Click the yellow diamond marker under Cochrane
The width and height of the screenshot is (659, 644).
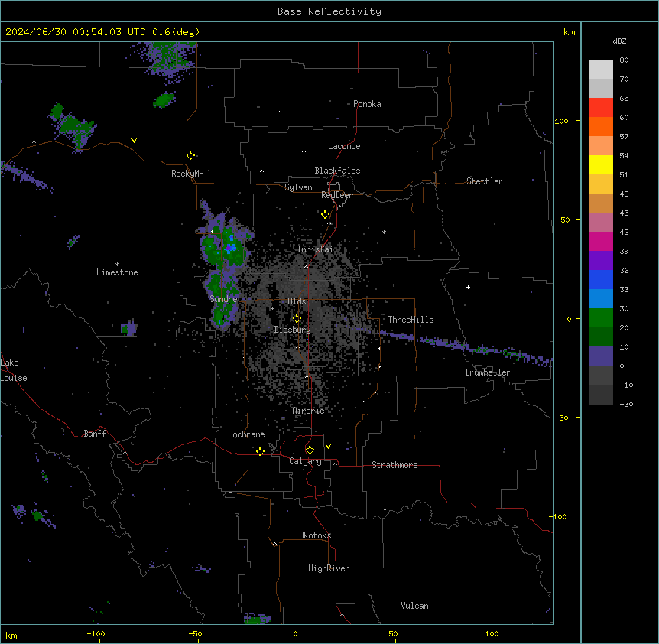pos(260,451)
